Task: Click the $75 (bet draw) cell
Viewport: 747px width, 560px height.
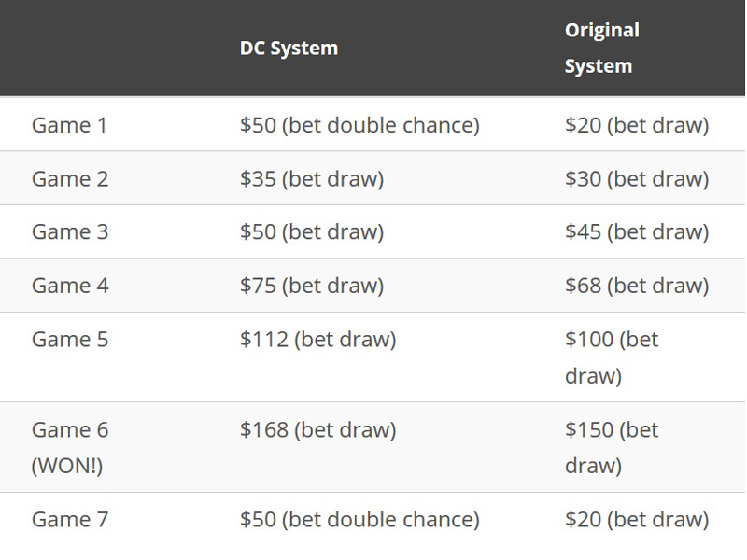Action: pyautogui.click(x=312, y=286)
